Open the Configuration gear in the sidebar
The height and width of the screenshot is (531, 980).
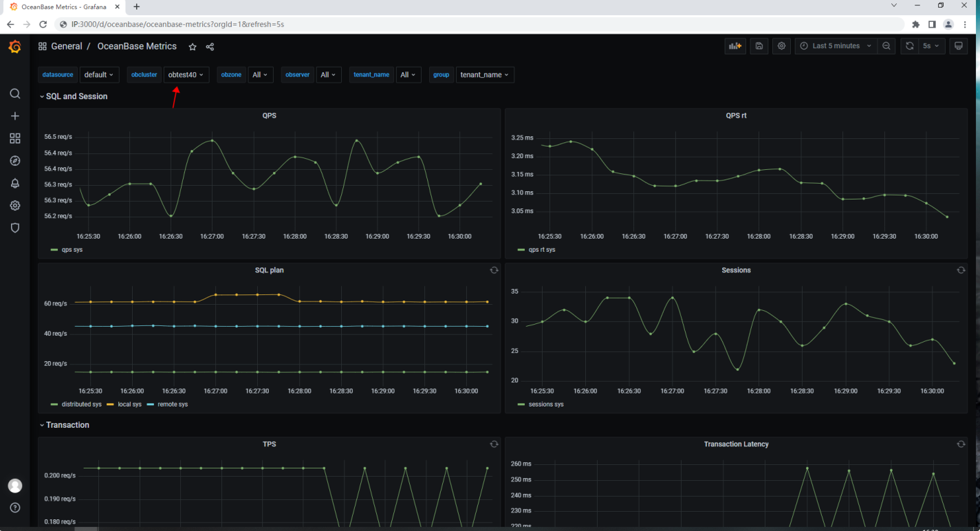(x=15, y=206)
